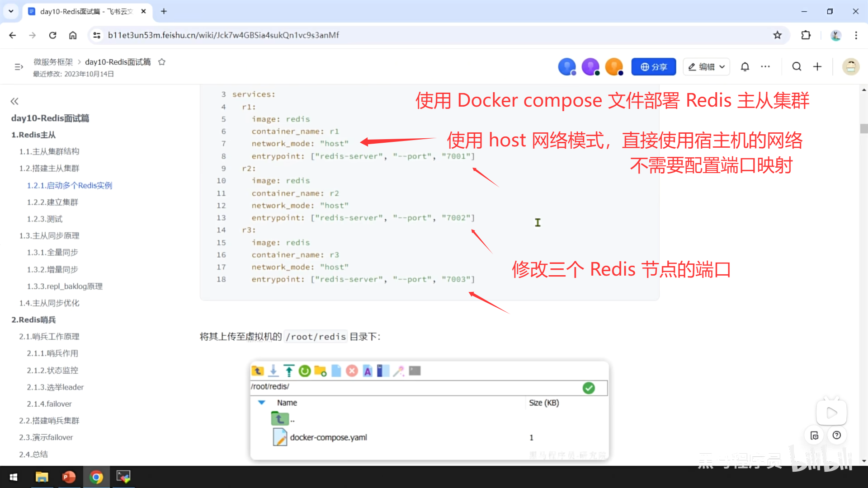Viewport: 868px width, 488px height.
Task: Click the floating video play icon
Action: click(831, 413)
